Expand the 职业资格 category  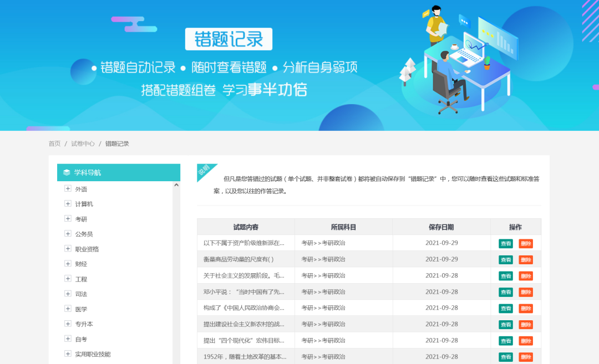68,249
